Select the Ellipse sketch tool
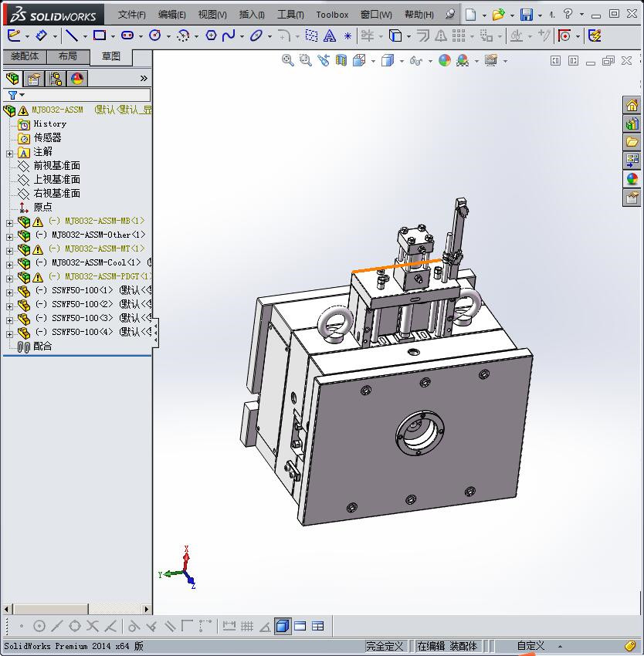Image resolution: width=644 pixels, height=656 pixels. click(256, 36)
